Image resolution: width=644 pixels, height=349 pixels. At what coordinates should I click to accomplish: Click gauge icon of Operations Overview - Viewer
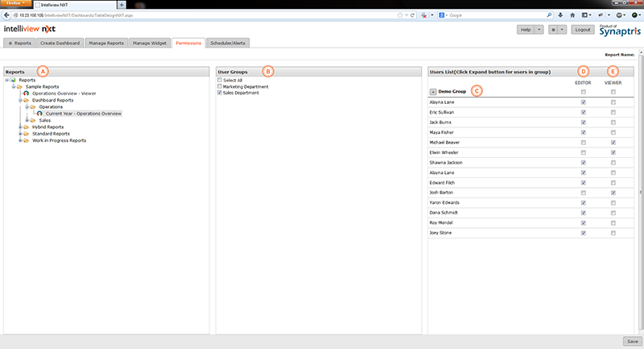pyautogui.click(x=26, y=93)
